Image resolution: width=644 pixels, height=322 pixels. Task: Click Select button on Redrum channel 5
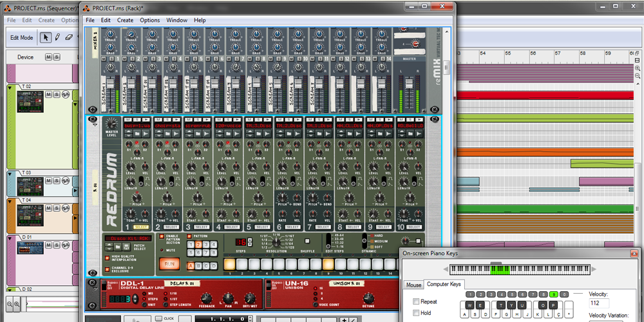[x=263, y=227]
